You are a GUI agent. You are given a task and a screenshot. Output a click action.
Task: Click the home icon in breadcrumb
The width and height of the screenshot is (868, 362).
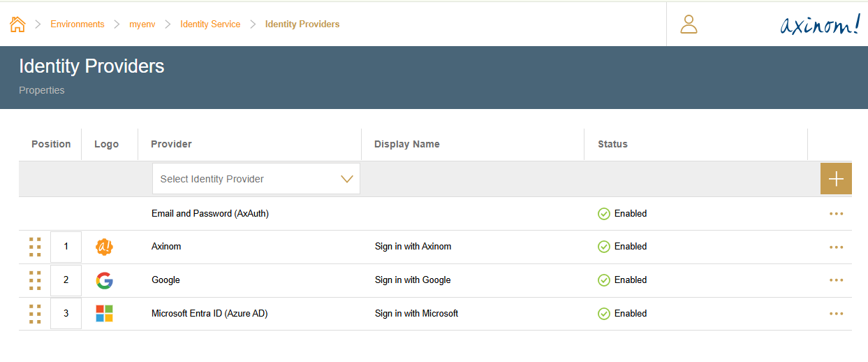[x=17, y=24]
